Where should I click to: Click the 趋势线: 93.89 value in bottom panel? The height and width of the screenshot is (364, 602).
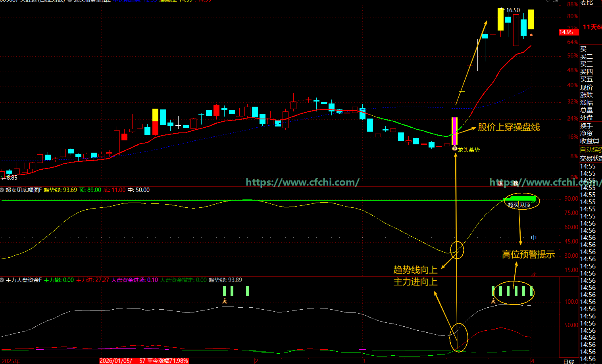click(x=225, y=280)
